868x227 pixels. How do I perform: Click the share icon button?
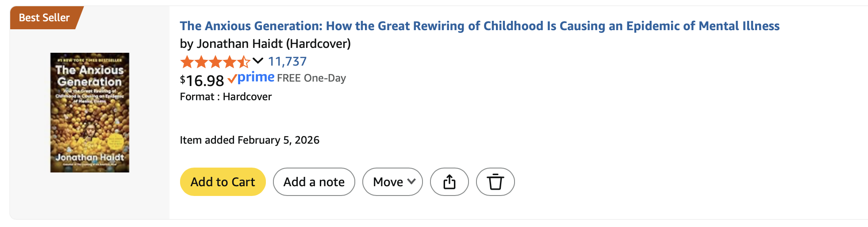[x=449, y=182]
